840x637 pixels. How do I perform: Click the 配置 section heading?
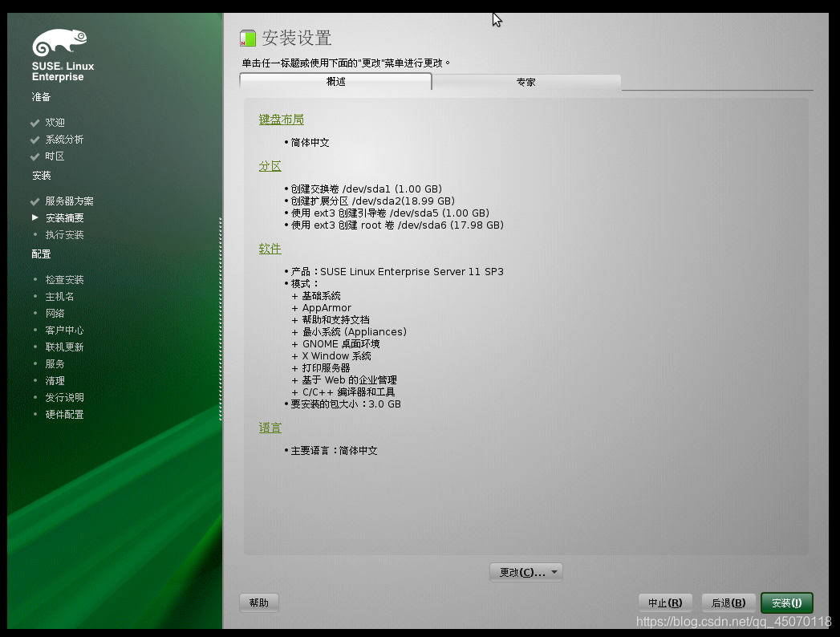pos(41,254)
